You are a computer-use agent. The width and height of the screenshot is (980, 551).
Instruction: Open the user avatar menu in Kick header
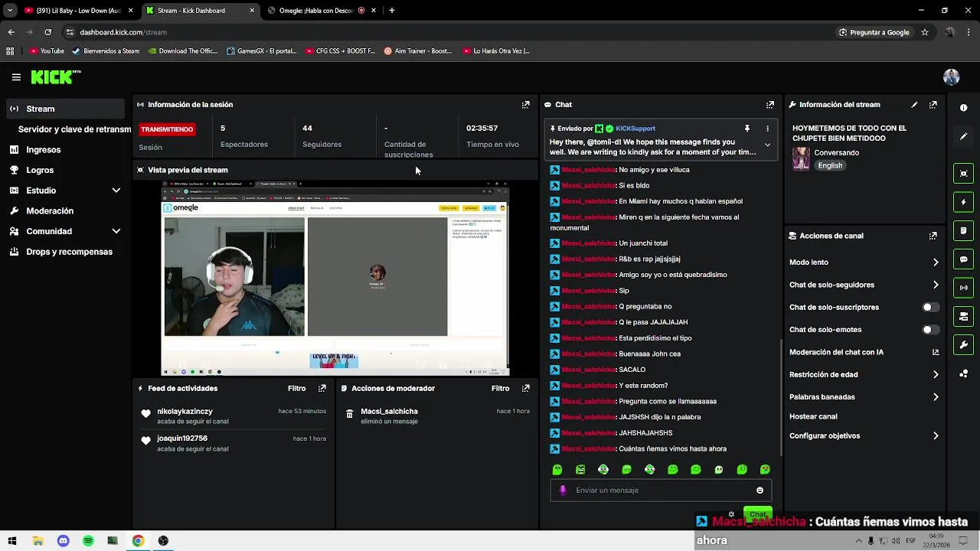click(x=951, y=77)
